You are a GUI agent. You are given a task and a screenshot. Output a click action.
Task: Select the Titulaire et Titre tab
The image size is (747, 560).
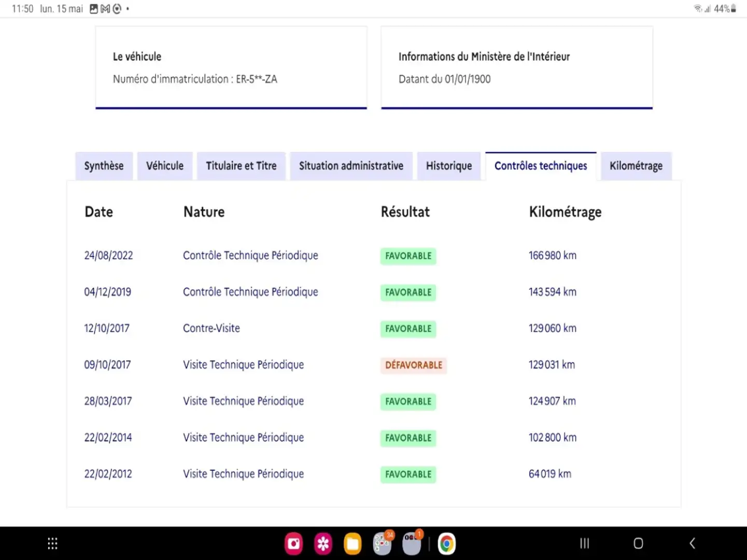(241, 166)
